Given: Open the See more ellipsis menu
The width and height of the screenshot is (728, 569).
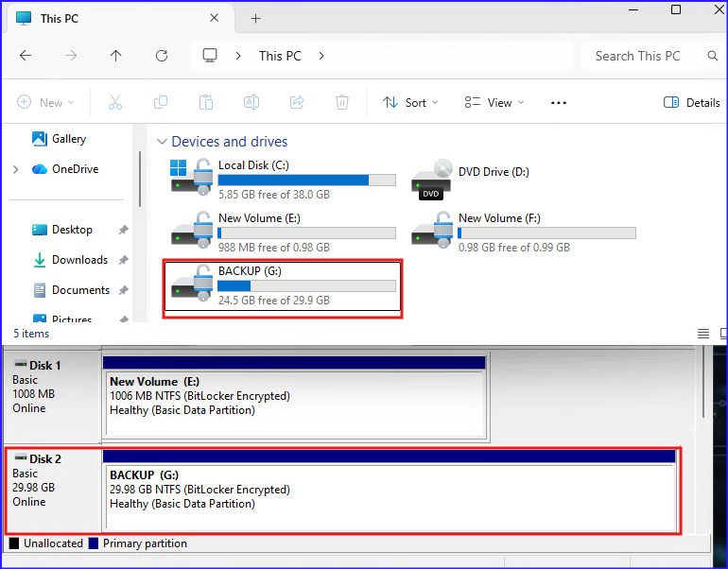Looking at the screenshot, I should (558, 102).
